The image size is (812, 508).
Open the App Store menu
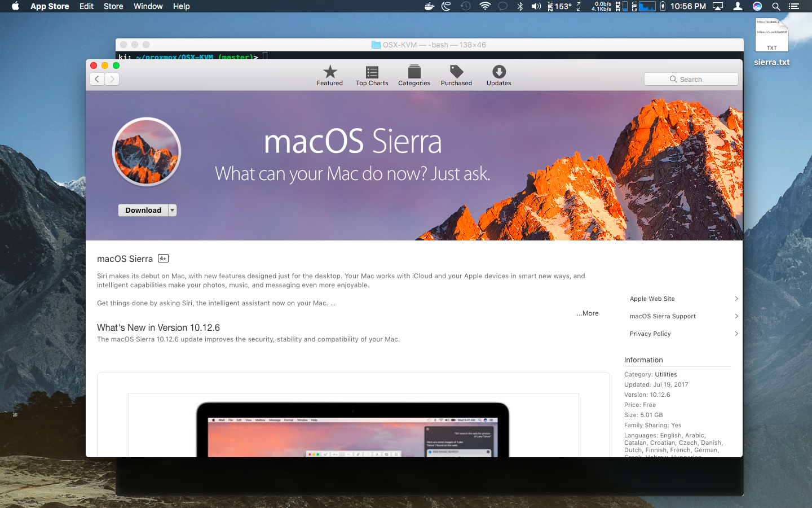pyautogui.click(x=50, y=6)
